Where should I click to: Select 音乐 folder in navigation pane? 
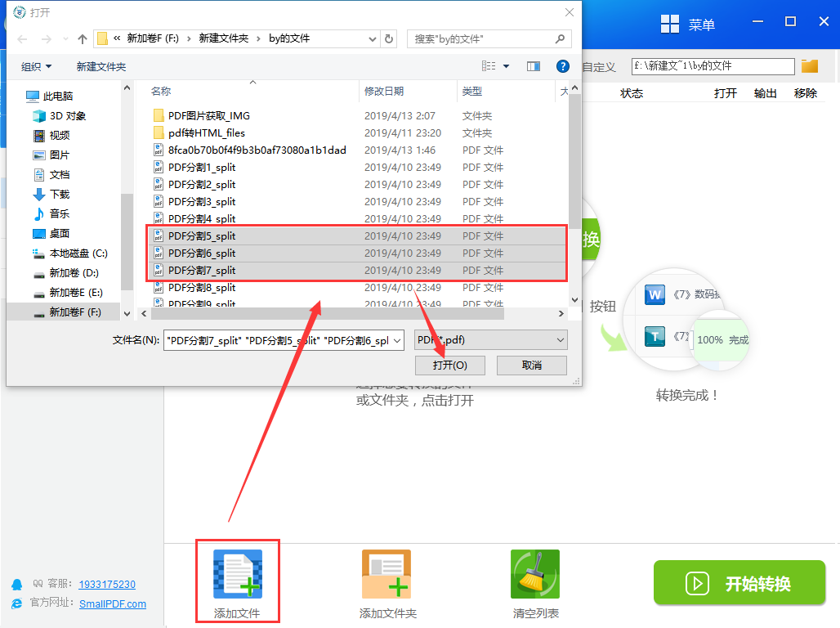click(x=51, y=213)
